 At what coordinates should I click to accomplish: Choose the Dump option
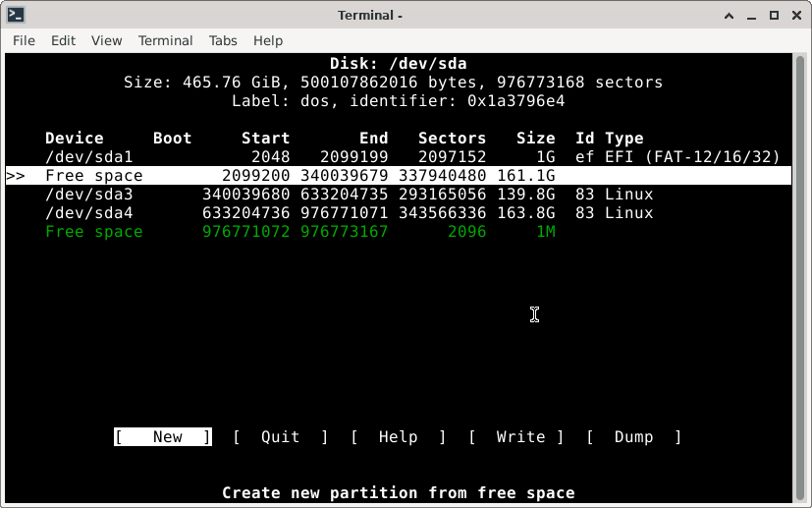pos(633,437)
